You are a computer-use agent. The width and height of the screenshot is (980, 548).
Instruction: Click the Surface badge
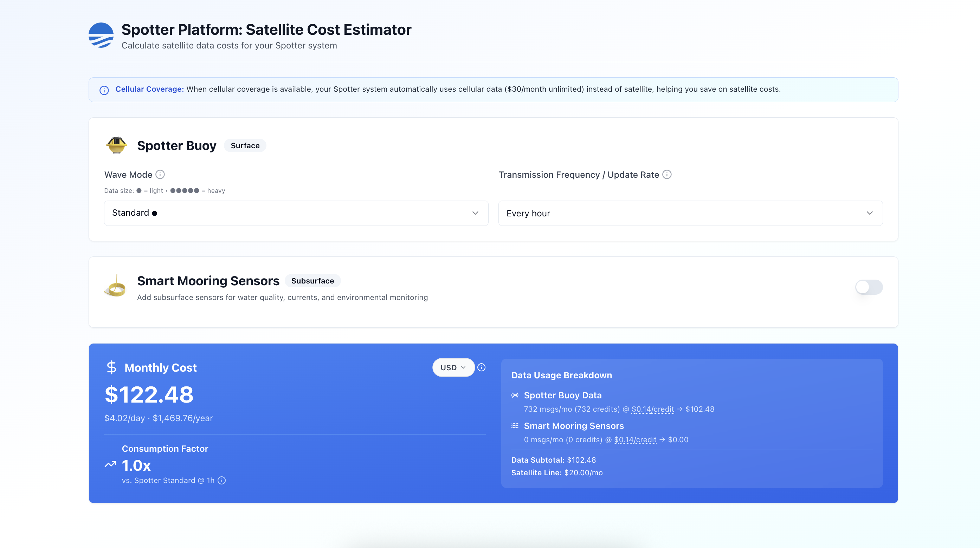click(x=245, y=146)
